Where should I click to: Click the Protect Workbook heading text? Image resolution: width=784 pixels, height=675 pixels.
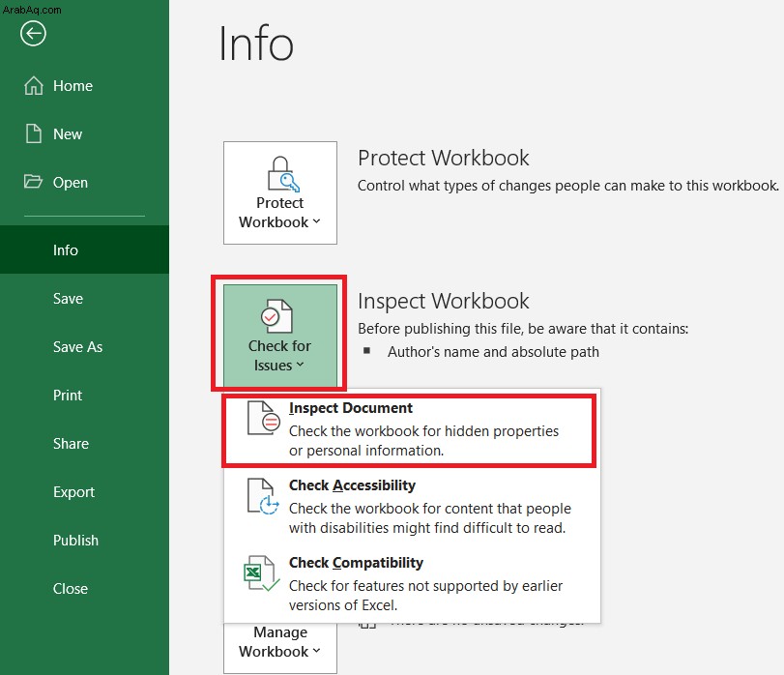tap(443, 158)
